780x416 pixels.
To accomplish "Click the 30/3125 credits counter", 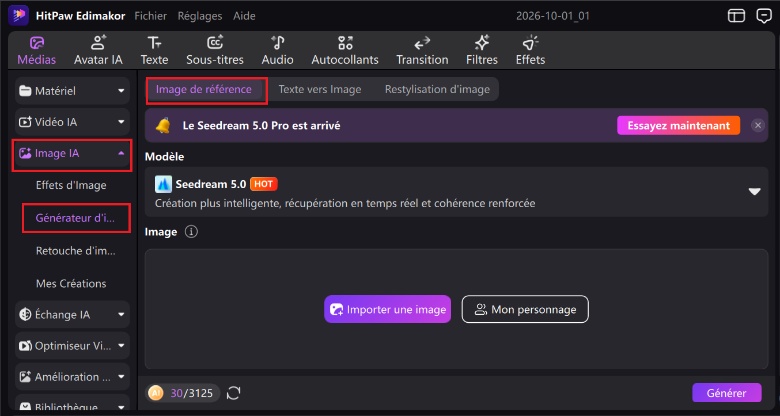I will click(x=192, y=393).
